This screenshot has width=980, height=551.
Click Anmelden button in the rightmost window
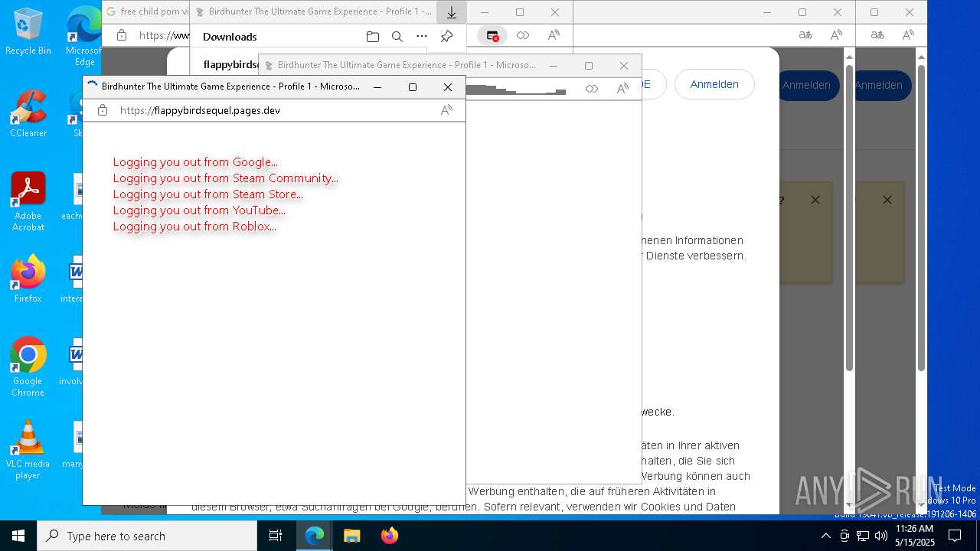[880, 85]
